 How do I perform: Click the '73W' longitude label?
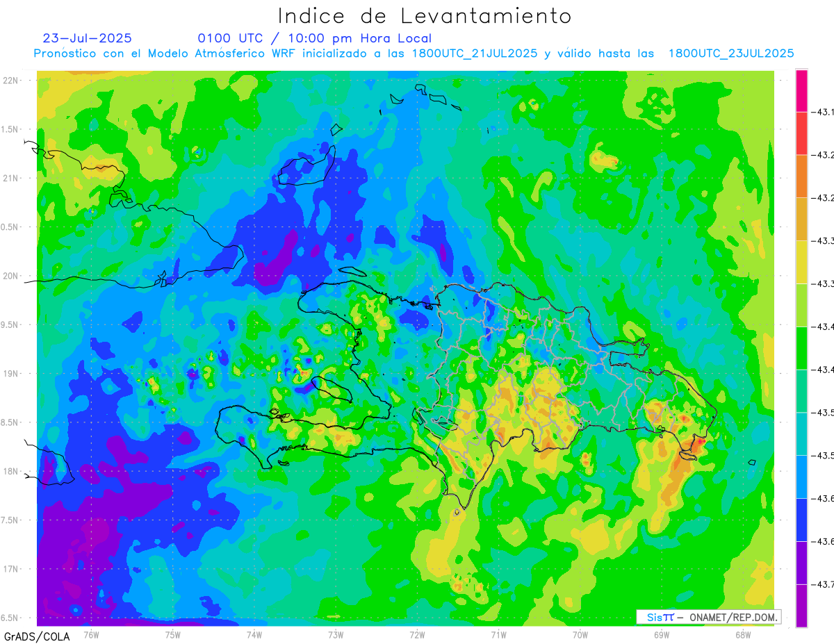tap(336, 634)
